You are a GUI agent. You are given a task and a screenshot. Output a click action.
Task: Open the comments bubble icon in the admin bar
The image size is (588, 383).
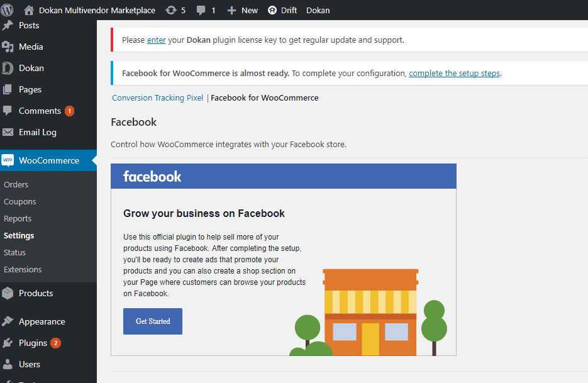click(201, 11)
